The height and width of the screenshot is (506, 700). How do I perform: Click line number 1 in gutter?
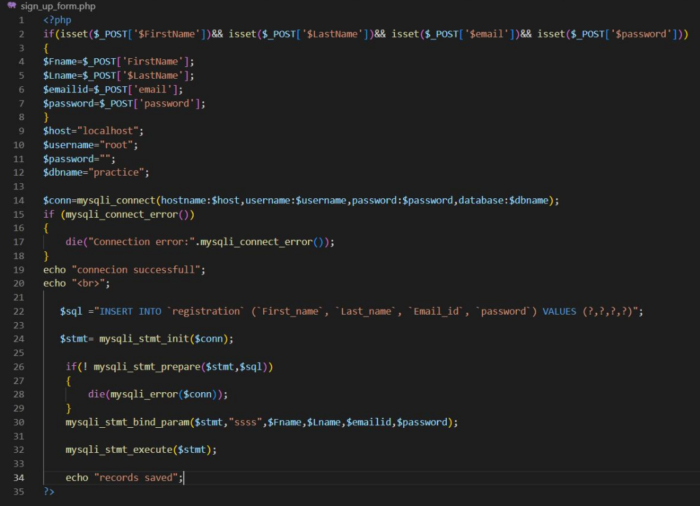click(x=21, y=20)
